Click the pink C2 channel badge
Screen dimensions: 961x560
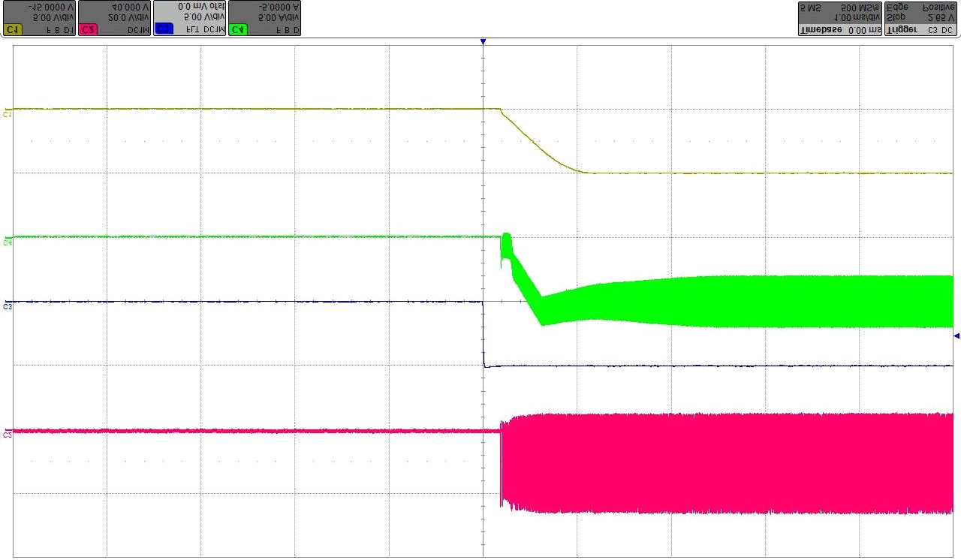click(x=88, y=29)
